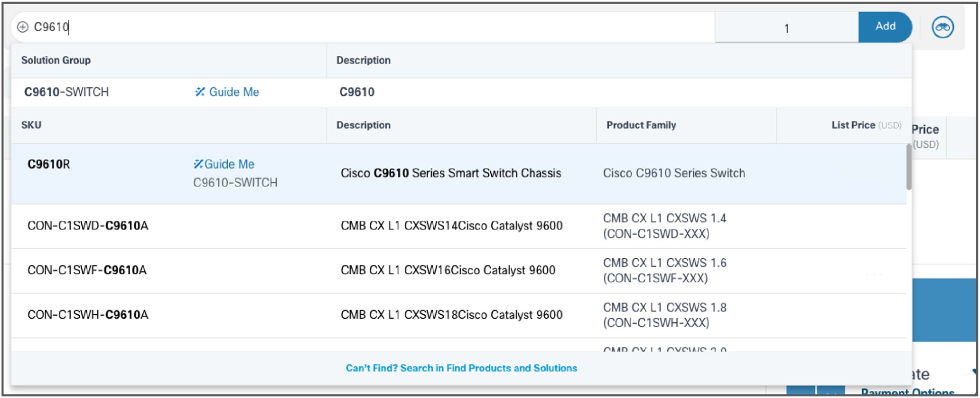The width and height of the screenshot is (980, 398).
Task: Click the C9610 solution group description
Action: [x=357, y=92]
